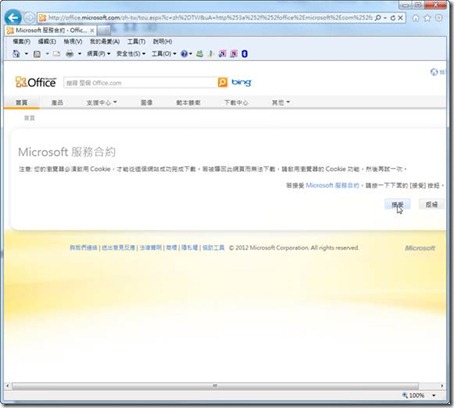Open the 安全性(S) command bar dropdown
The image size is (454, 408).
click(131, 54)
